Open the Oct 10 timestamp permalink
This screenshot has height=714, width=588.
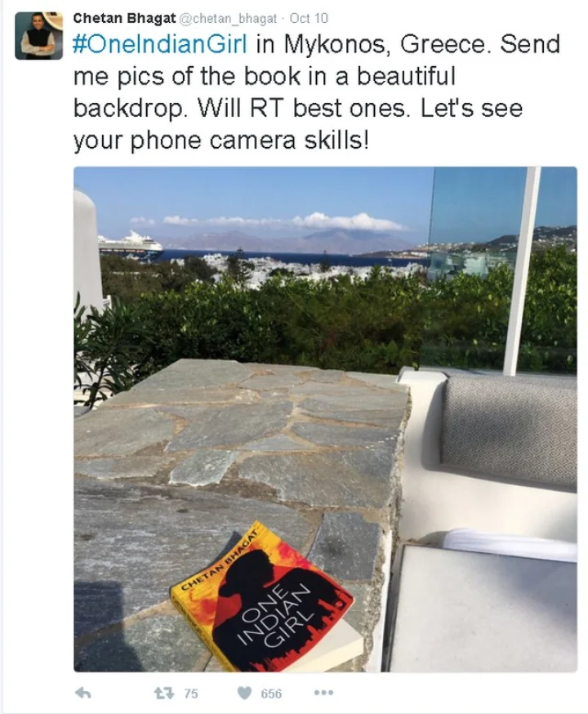click(x=309, y=18)
